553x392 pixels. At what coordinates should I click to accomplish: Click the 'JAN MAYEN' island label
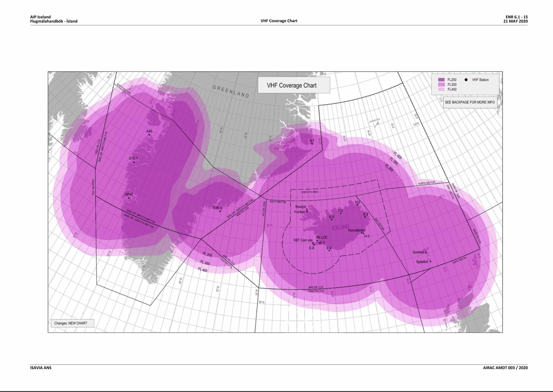pos(375,120)
